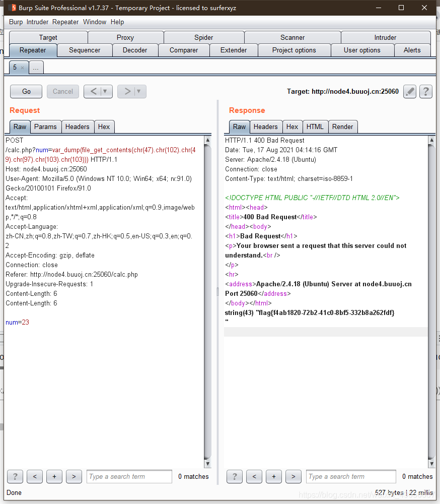
Task: Open the Window menu
Action: pyautogui.click(x=95, y=22)
